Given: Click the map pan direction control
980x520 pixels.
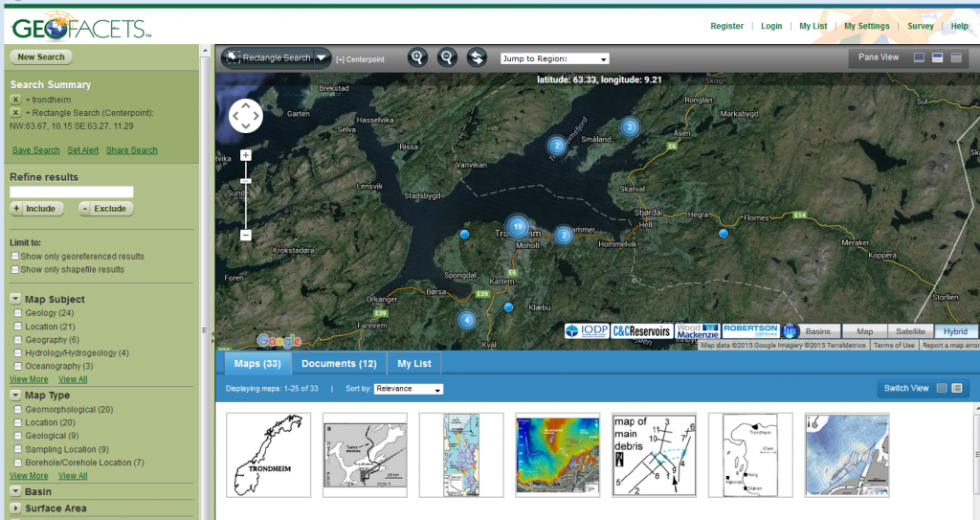Looking at the screenshot, I should (x=246, y=116).
